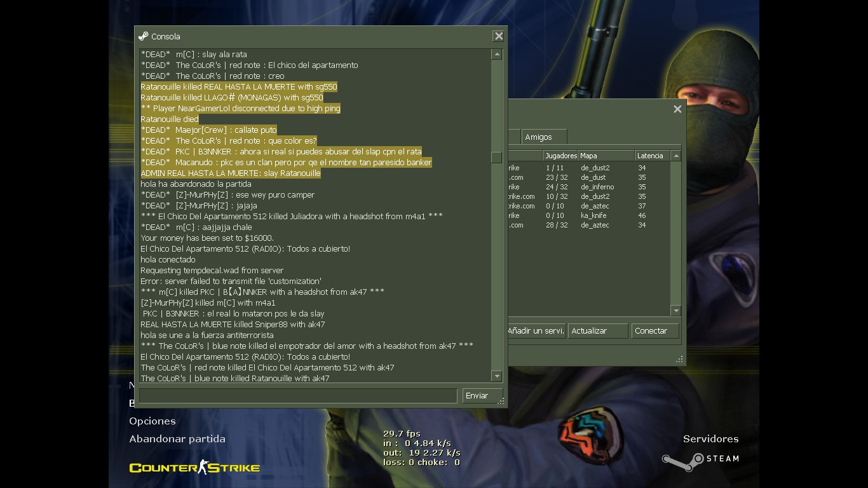
Task: Click the 'ADMIN REAL HASTA LA MUERTE: slay Ratanouille' line
Action: (231, 173)
